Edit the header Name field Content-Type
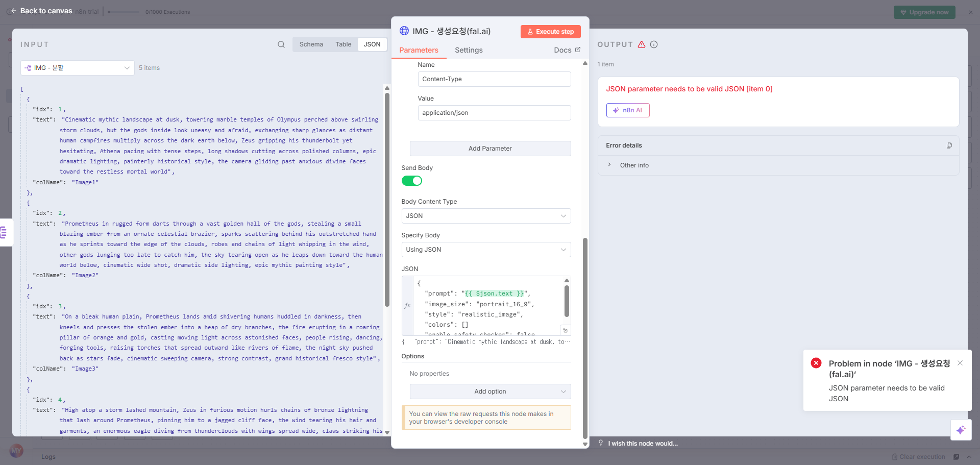980x465 pixels. [494, 79]
